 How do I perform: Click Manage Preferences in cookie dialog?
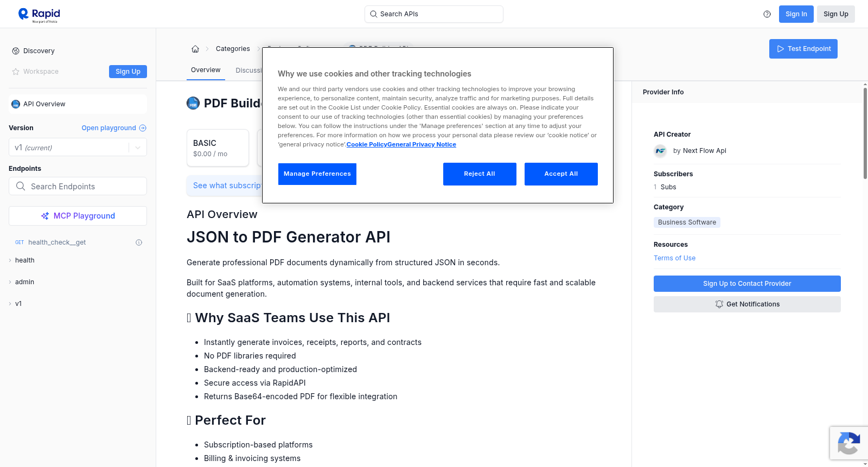click(317, 174)
